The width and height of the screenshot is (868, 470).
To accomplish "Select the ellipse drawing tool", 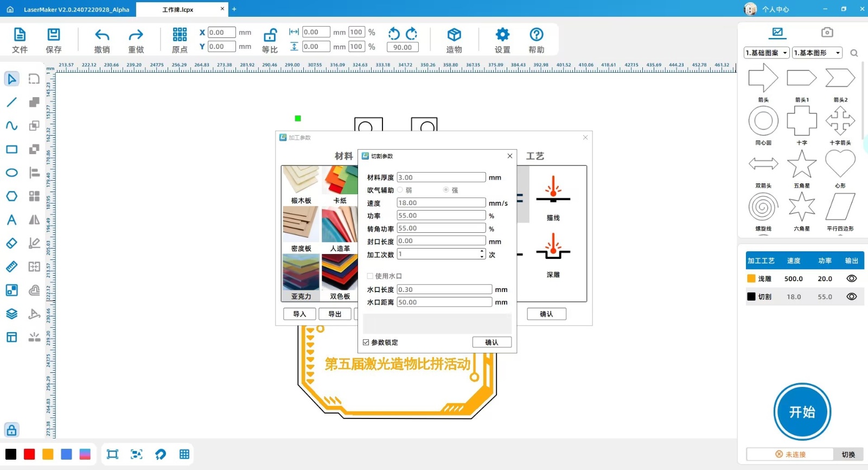I will click(x=11, y=173).
